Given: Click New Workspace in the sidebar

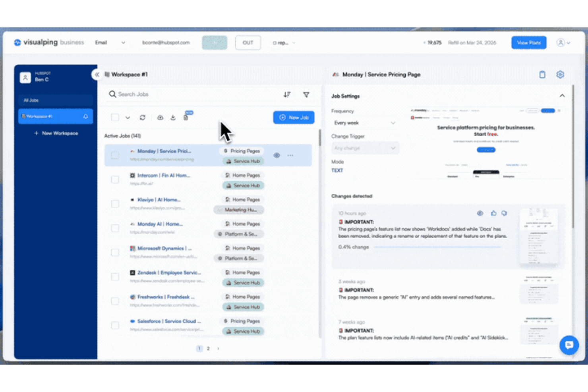Looking at the screenshot, I should 56,133.
